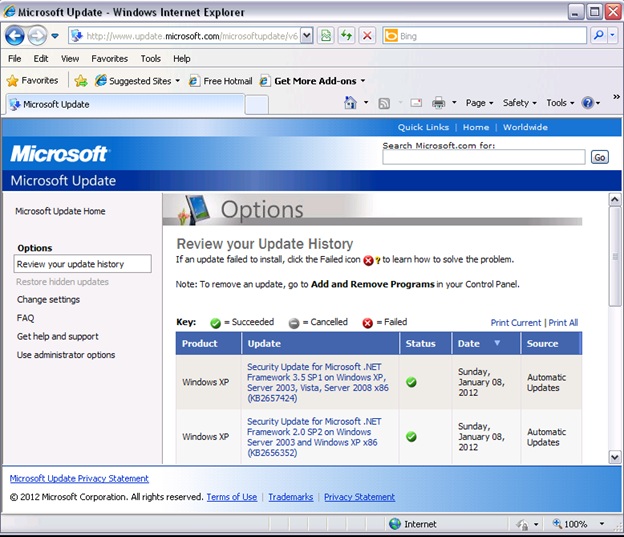624x537 pixels.
Task: Click Get help and support
Action: pyautogui.click(x=58, y=336)
